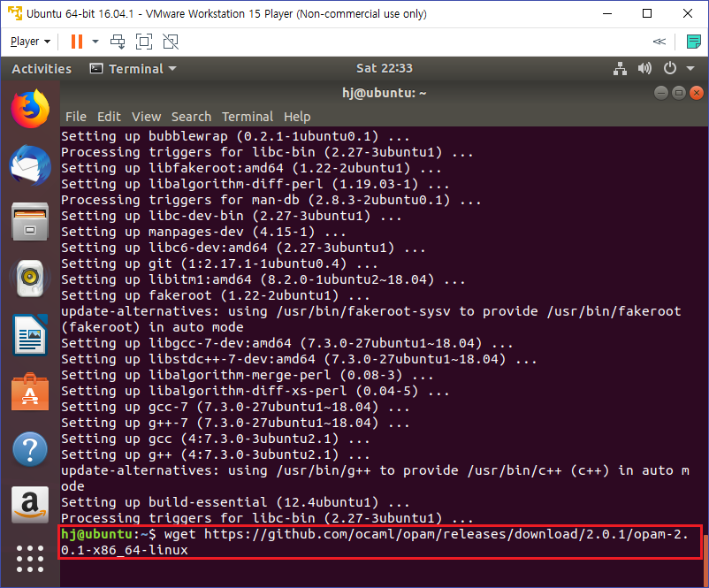The height and width of the screenshot is (588, 709).
Task: Expand the power options arrow beside pause
Action: click(x=95, y=42)
